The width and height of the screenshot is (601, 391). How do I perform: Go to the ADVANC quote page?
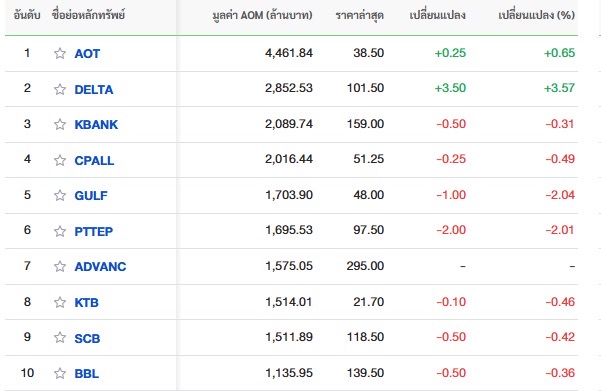(100, 266)
